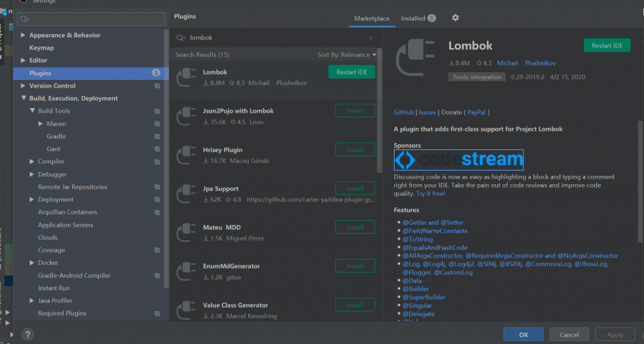Click the settings search input field
The image size is (644, 344).
[x=91, y=19]
